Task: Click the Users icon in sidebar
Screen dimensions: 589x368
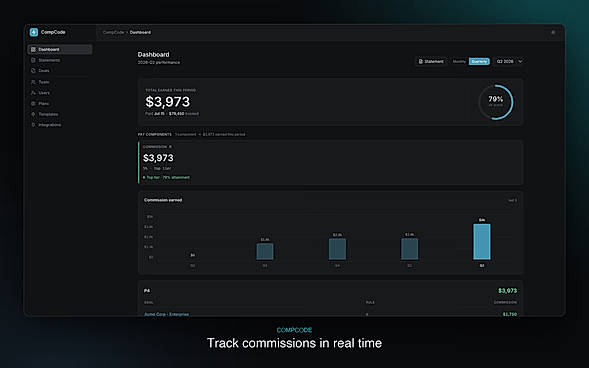Action: click(33, 93)
